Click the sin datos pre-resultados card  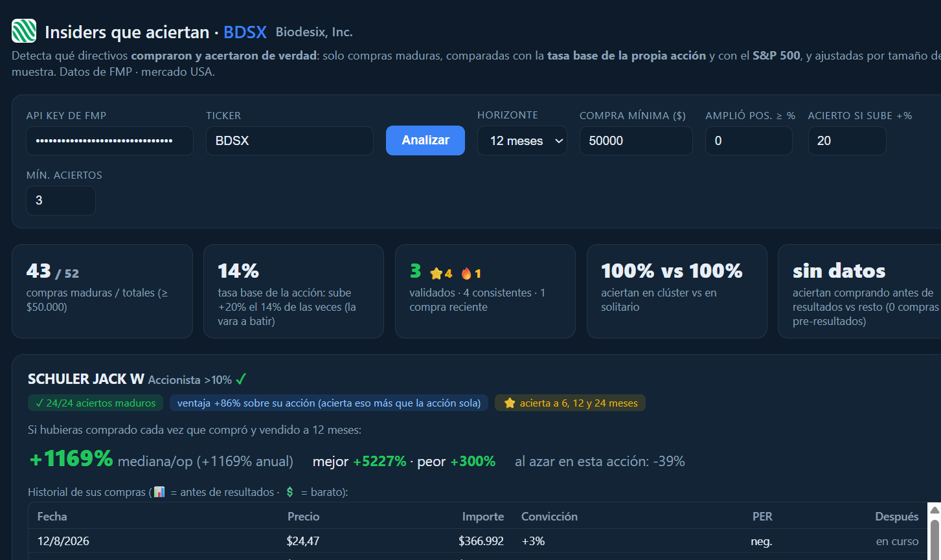[x=859, y=291]
